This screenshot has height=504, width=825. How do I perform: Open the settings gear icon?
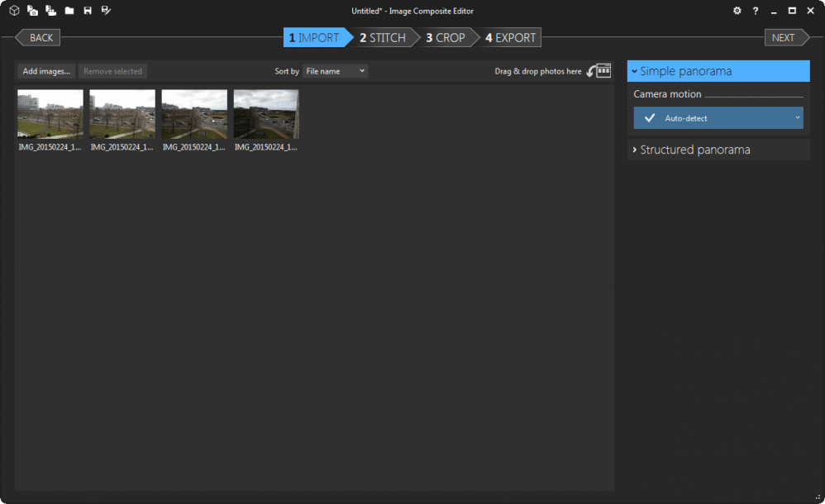[x=737, y=11]
